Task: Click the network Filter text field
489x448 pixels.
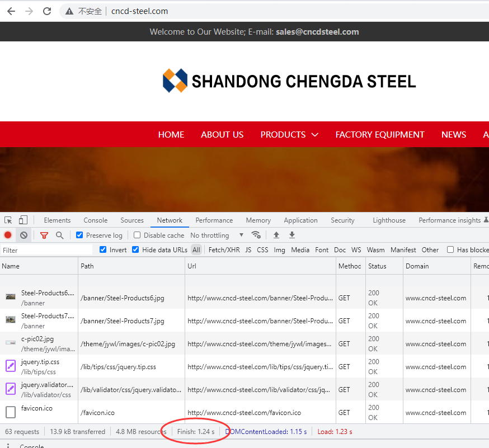Action: click(x=48, y=250)
